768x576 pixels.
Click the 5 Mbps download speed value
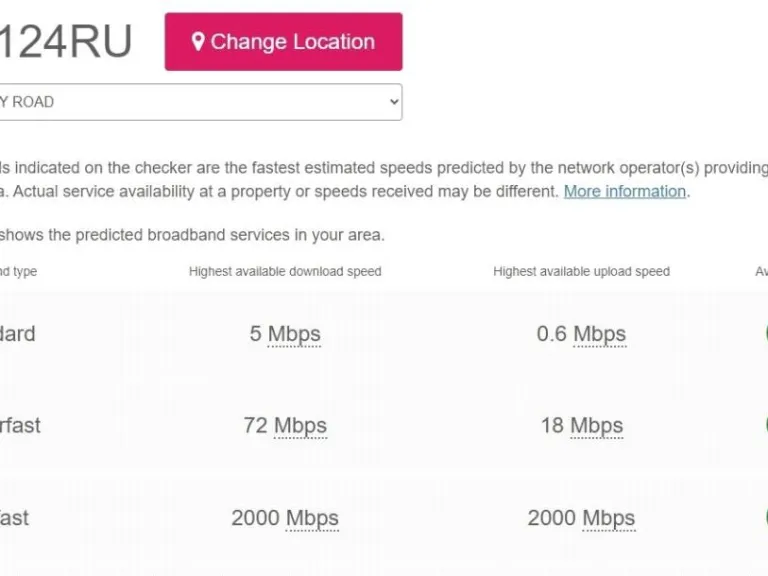285,334
